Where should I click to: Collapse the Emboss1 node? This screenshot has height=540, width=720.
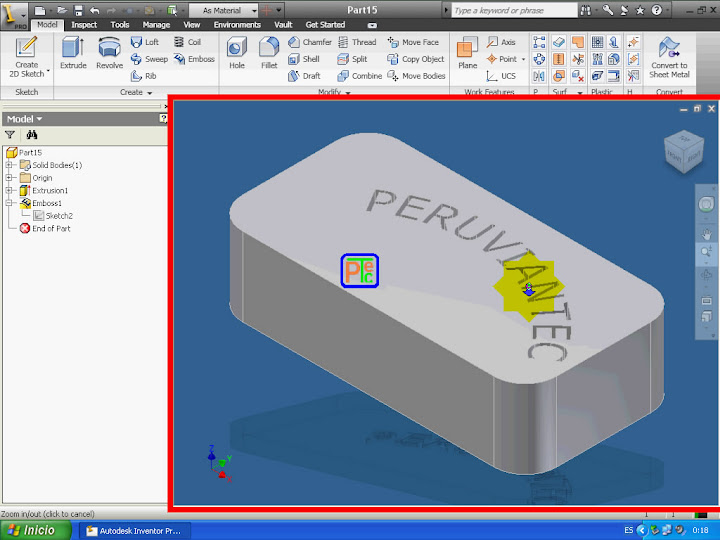tap(9, 202)
